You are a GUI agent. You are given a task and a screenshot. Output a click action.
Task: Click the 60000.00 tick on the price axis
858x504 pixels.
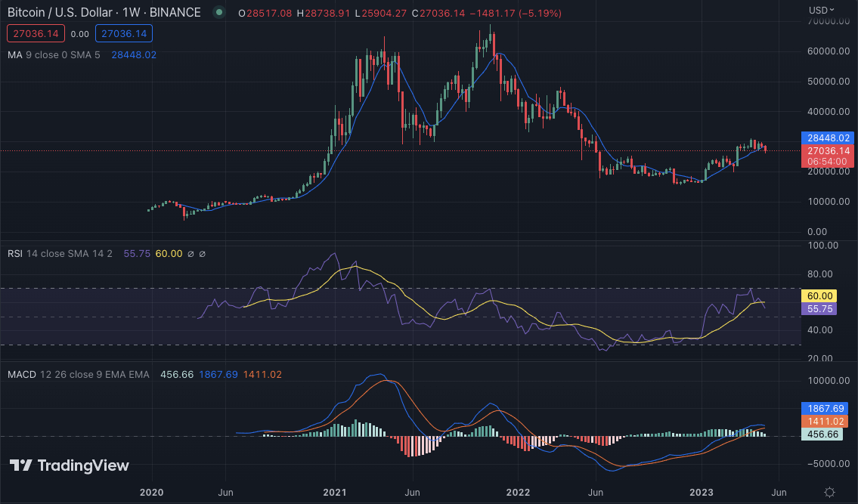tap(829, 51)
